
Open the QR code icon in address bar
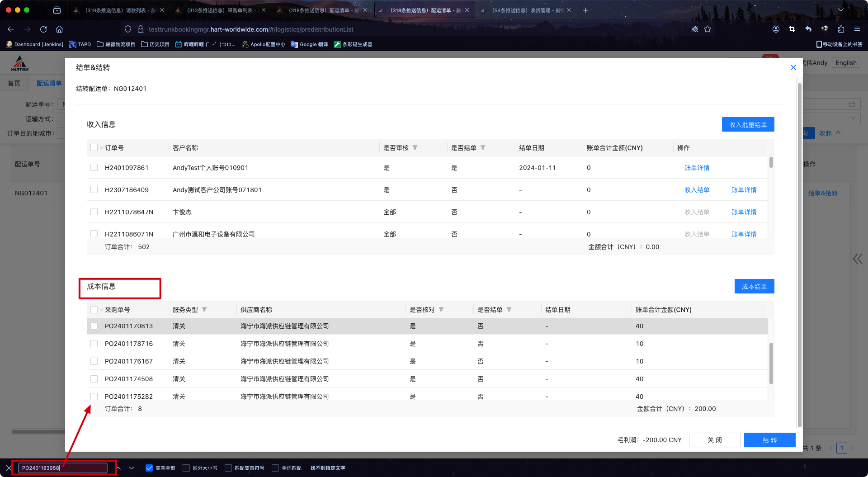(695, 29)
